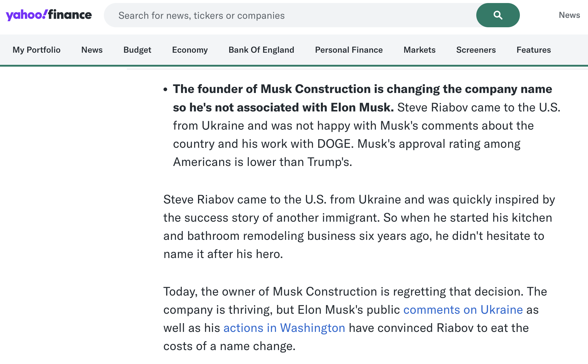Screen dimensions: 588x364
Task: Open the Markets navigation item
Action: click(x=419, y=50)
